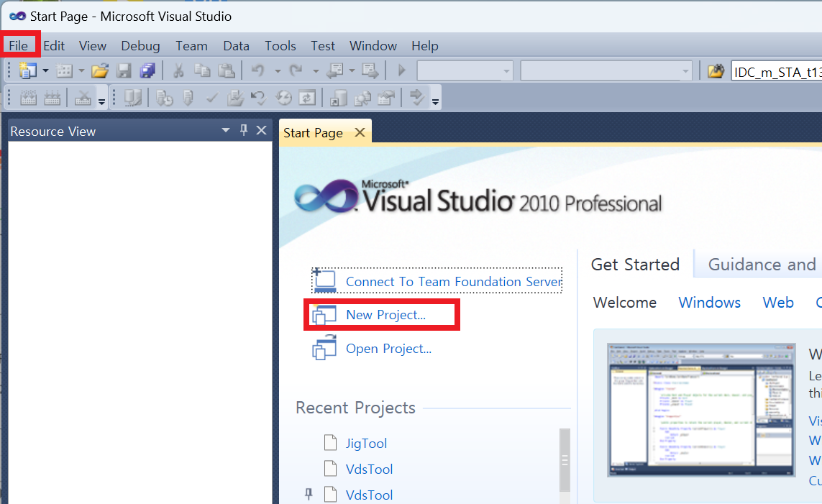Click the Undo Checkout icon
The height and width of the screenshot is (504, 822).
coord(259,98)
